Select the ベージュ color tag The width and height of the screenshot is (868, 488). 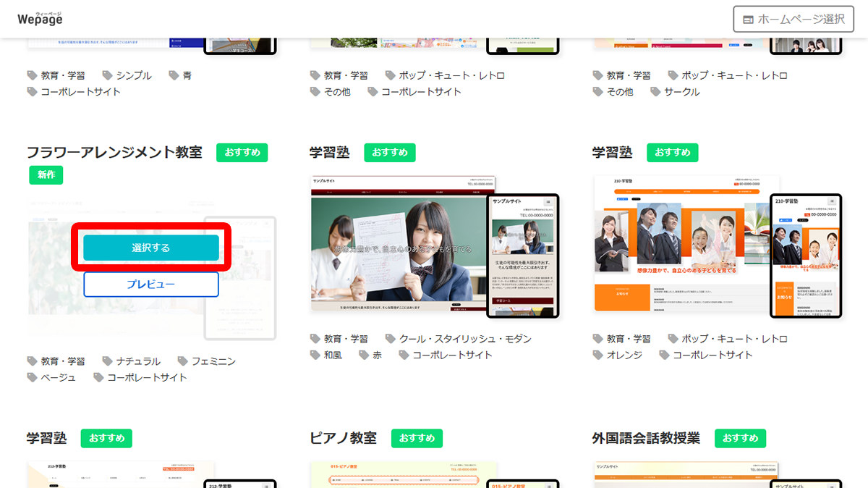58,377
